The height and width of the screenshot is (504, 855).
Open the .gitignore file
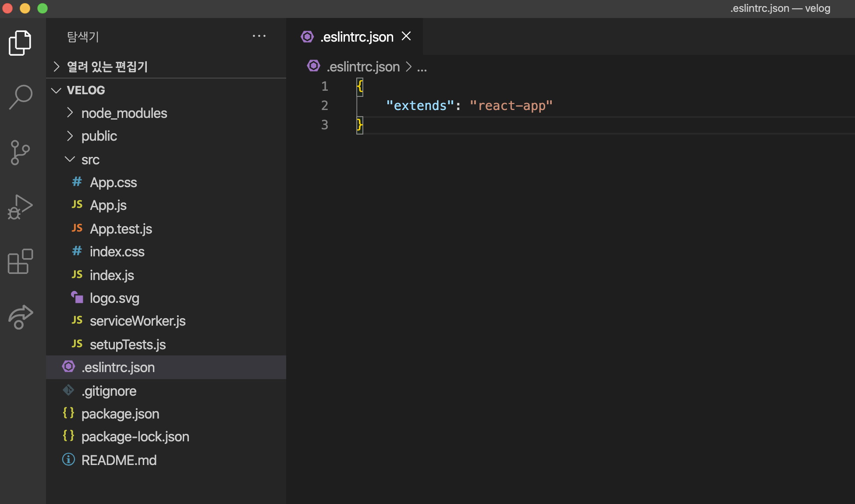(x=166, y=391)
